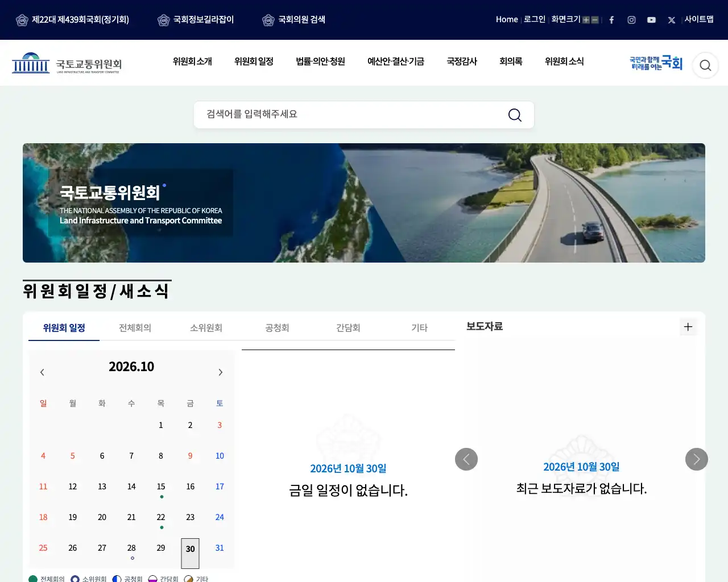
Task: Open the X (Twitter) icon link
Action: click(672, 20)
